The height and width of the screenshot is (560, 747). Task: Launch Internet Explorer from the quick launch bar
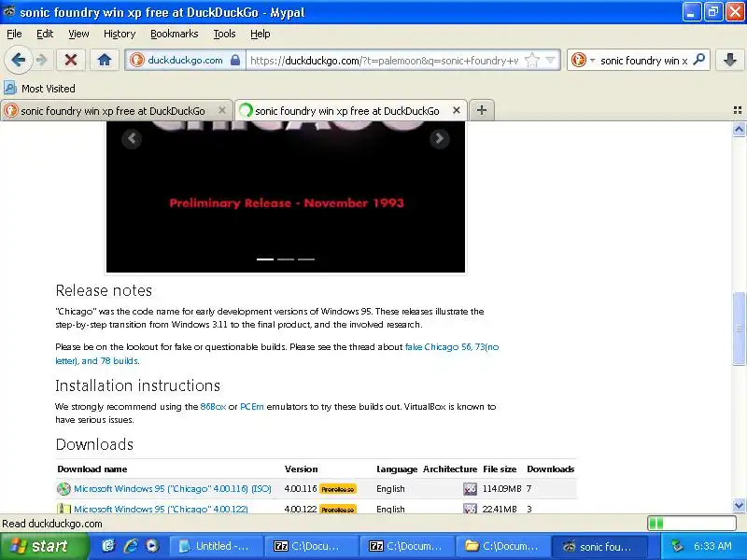pyautogui.click(x=131, y=546)
